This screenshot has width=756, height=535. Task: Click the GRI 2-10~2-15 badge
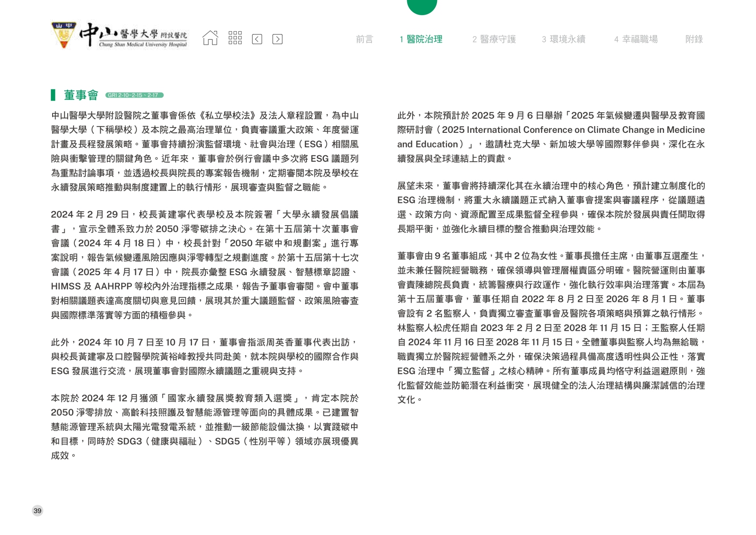[134, 95]
